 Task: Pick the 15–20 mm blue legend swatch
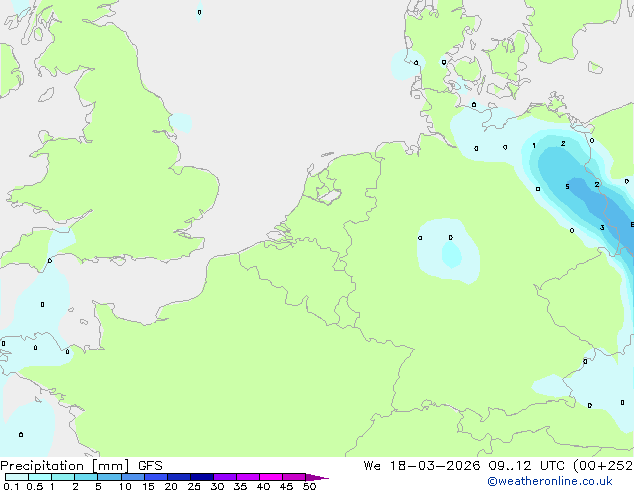coord(155,477)
